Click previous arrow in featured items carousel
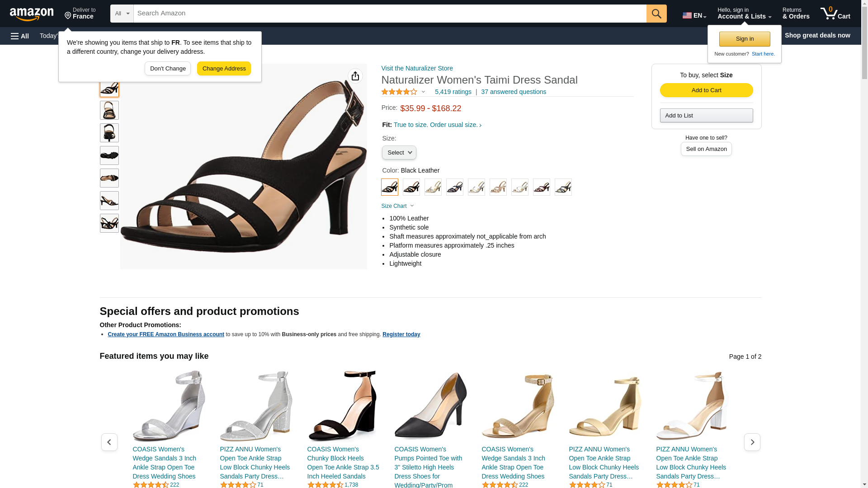The width and height of the screenshot is (868, 488). [109, 442]
